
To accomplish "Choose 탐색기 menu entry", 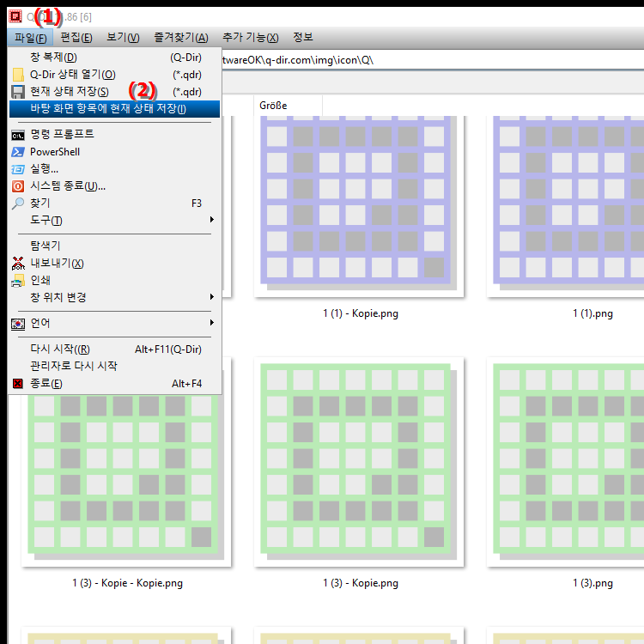I will 114,246.
